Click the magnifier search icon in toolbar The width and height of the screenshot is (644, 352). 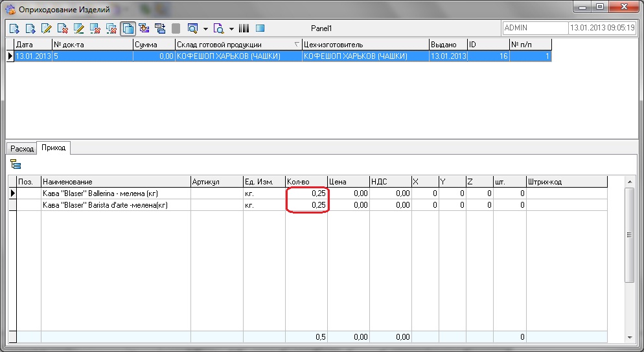click(x=192, y=28)
